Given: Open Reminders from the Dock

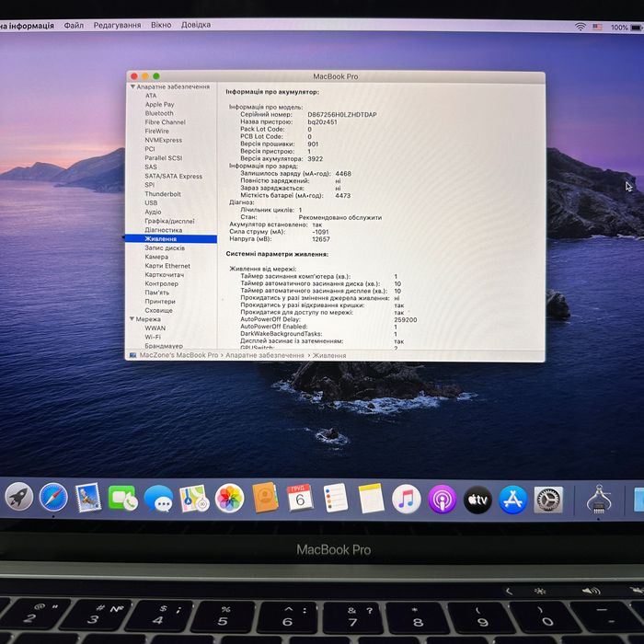Looking at the screenshot, I should pyautogui.click(x=335, y=498).
